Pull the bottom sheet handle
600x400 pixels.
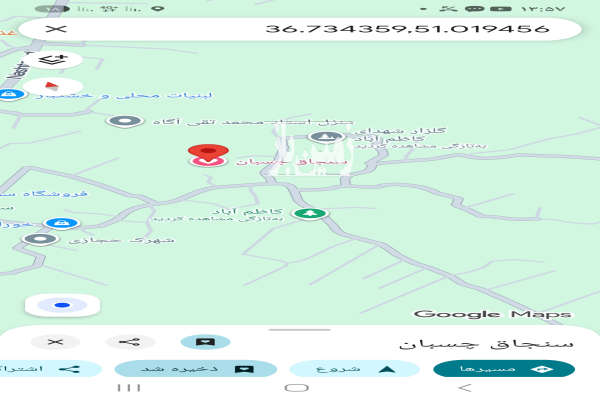coord(300,330)
